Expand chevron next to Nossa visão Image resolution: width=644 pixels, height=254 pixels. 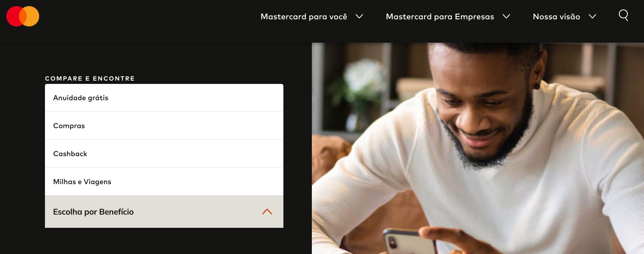point(592,17)
